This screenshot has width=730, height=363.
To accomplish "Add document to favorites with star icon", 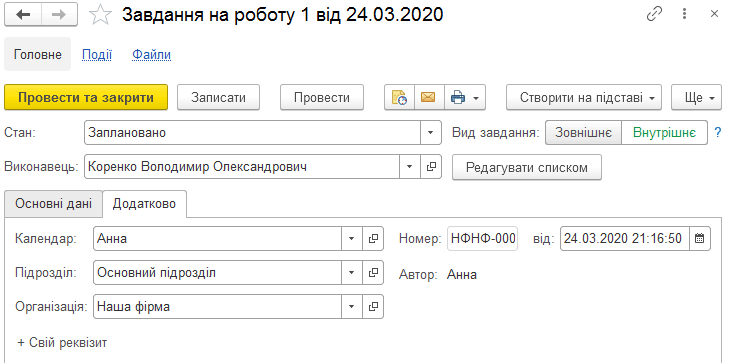I will tap(100, 15).
